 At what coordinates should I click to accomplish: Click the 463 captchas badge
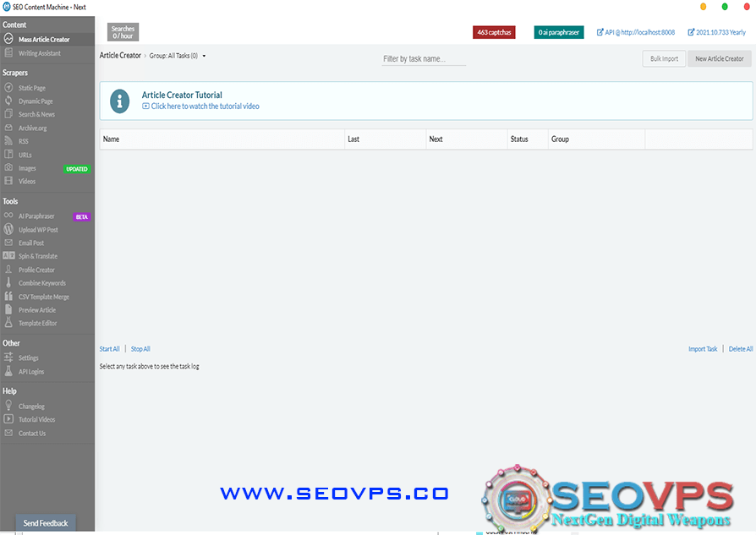click(x=494, y=32)
